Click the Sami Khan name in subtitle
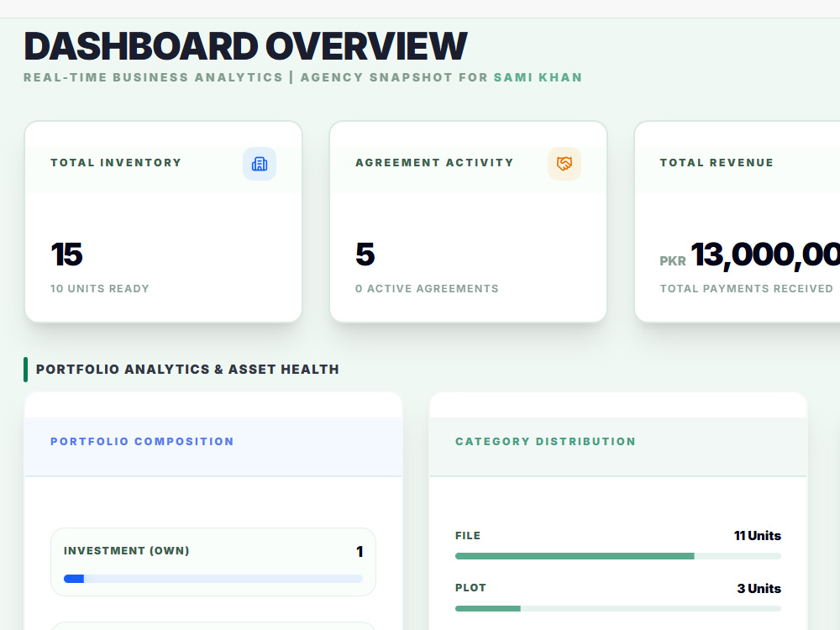The image size is (840, 630). tap(538, 77)
